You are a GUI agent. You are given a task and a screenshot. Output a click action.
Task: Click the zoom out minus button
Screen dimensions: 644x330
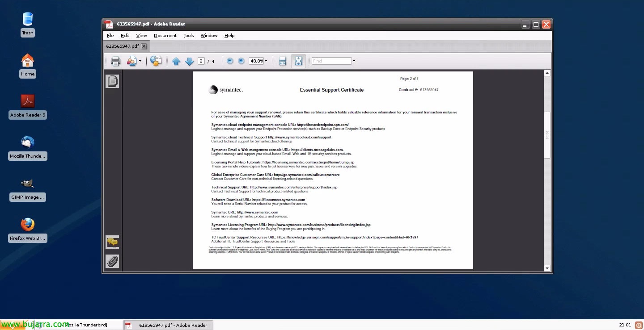230,61
